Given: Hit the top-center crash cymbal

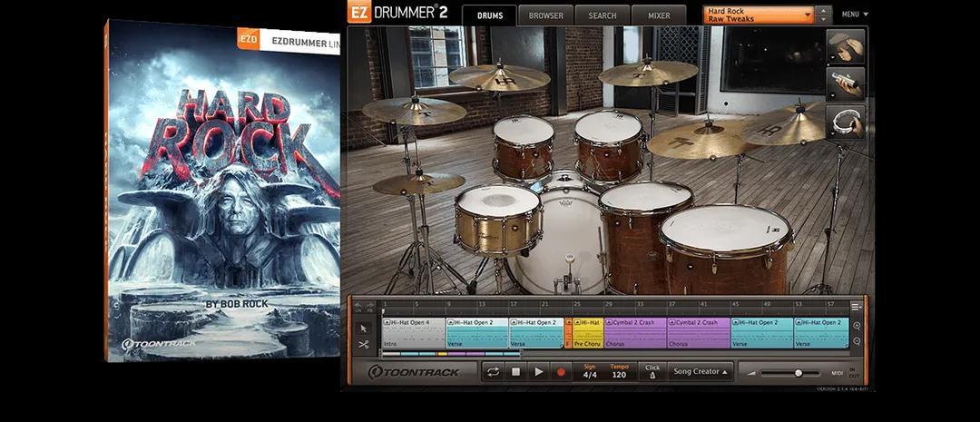Looking at the screenshot, I should (x=648, y=73).
